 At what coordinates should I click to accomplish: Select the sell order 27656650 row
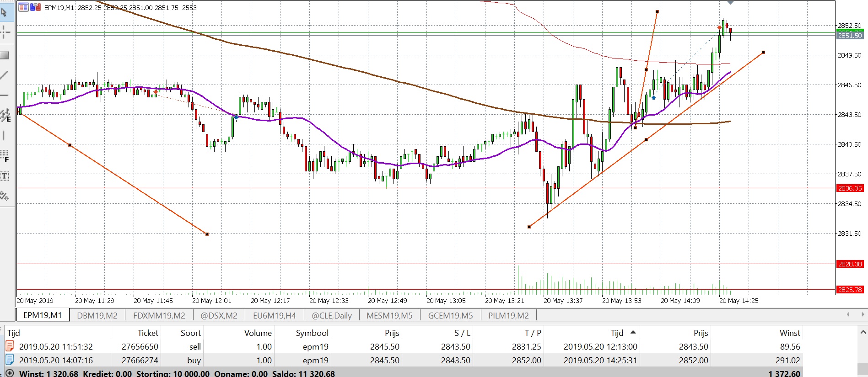point(403,346)
